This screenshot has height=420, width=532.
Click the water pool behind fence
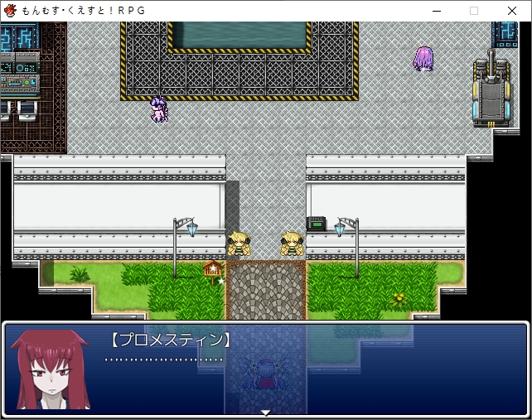240,35
